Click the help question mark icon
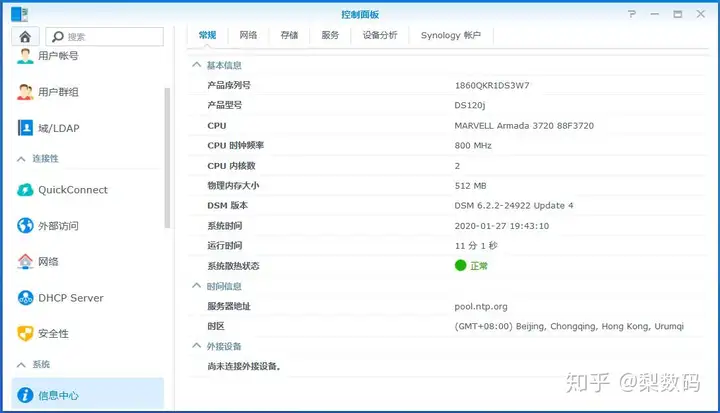Viewport: 720px width, 413px height. (632, 14)
